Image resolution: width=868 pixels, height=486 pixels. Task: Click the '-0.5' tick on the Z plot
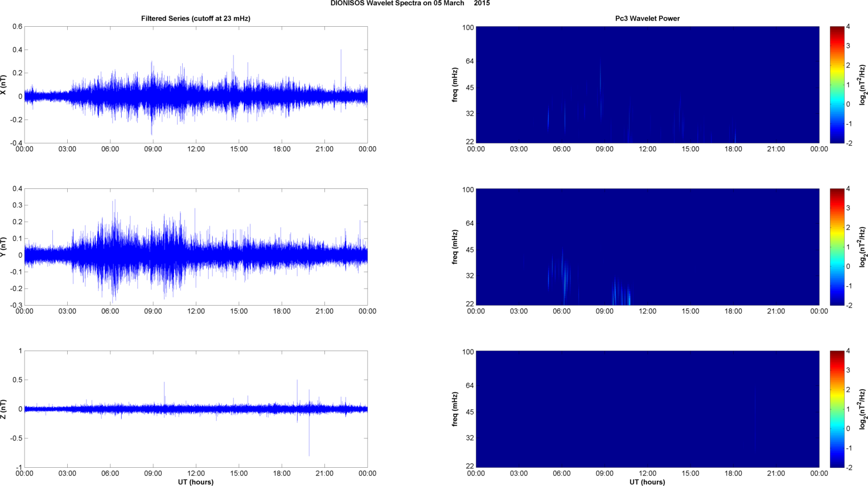tap(15, 438)
